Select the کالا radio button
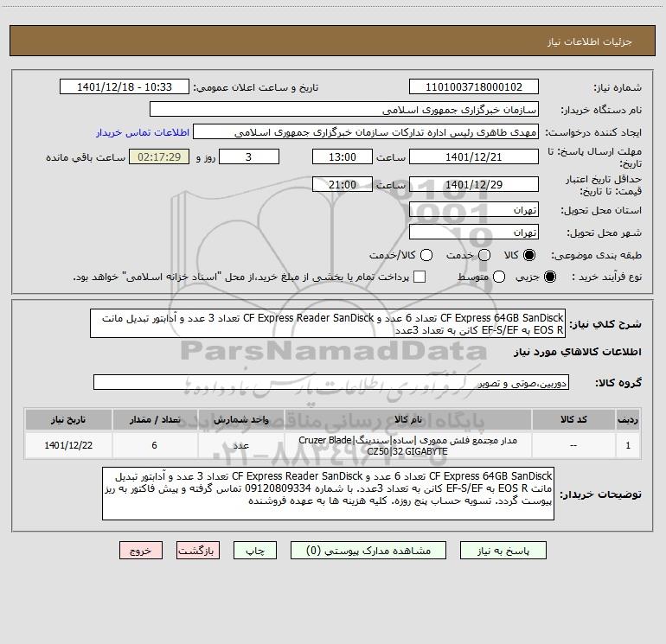666x644 pixels. pyautogui.click(x=529, y=255)
